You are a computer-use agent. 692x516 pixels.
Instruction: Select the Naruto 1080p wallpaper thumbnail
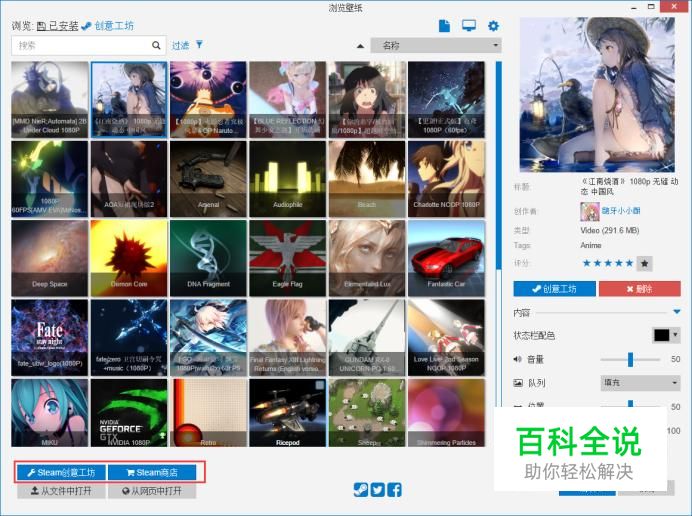click(x=208, y=99)
